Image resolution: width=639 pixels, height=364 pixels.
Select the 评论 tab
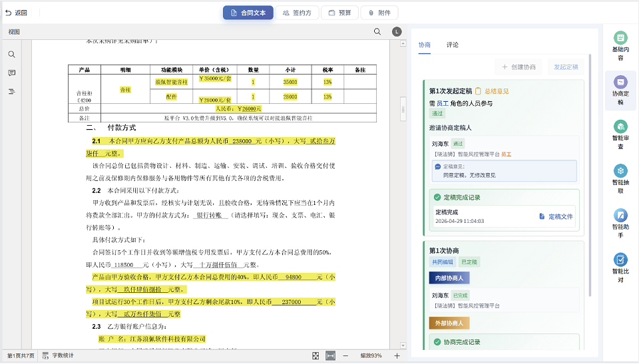[452, 45]
